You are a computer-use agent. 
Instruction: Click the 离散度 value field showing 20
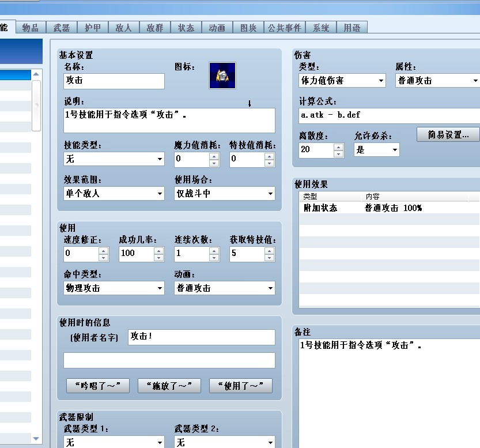coord(316,150)
